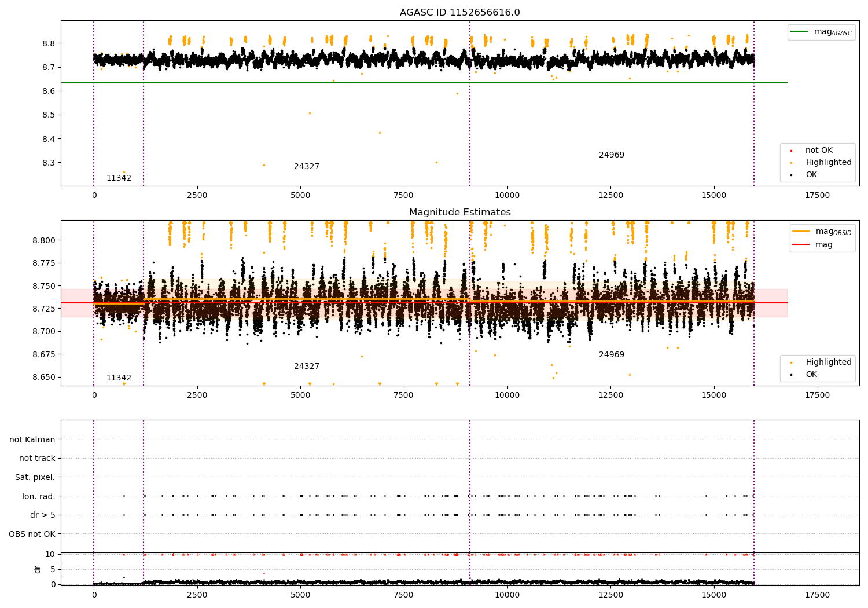Click the 8.8 tick on top plot y-axis
The width and height of the screenshot is (868, 608).
pos(49,43)
